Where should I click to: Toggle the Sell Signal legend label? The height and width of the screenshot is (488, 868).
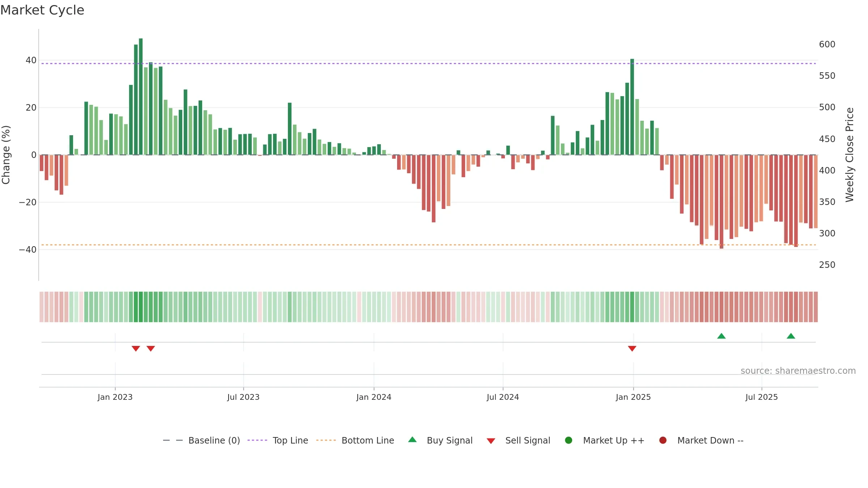click(528, 440)
